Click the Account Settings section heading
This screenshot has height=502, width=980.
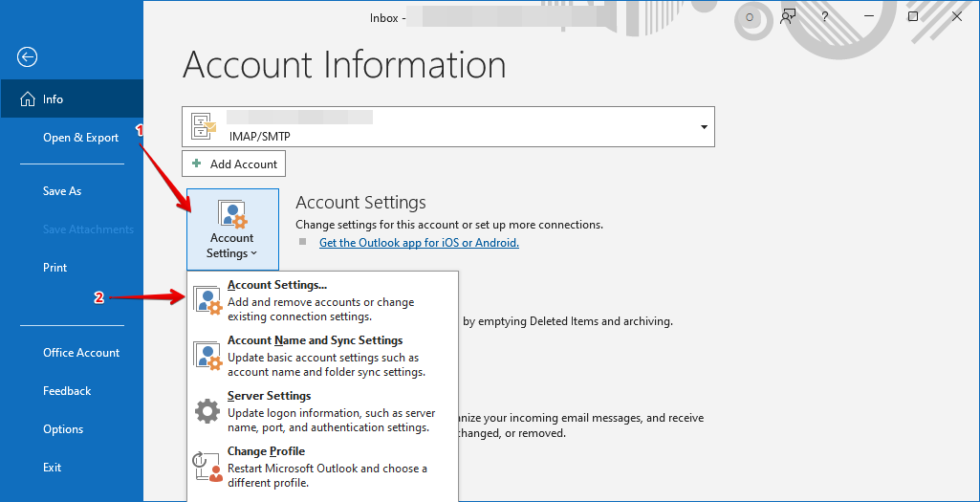pyautogui.click(x=360, y=203)
